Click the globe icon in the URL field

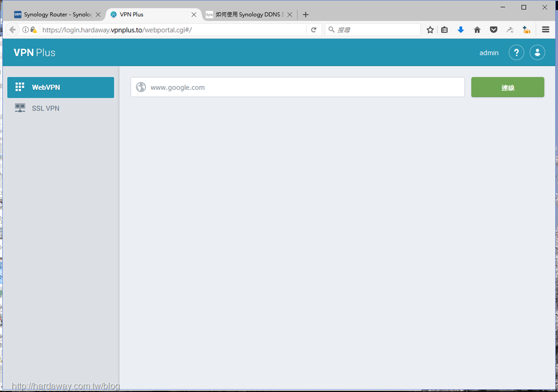(x=141, y=87)
